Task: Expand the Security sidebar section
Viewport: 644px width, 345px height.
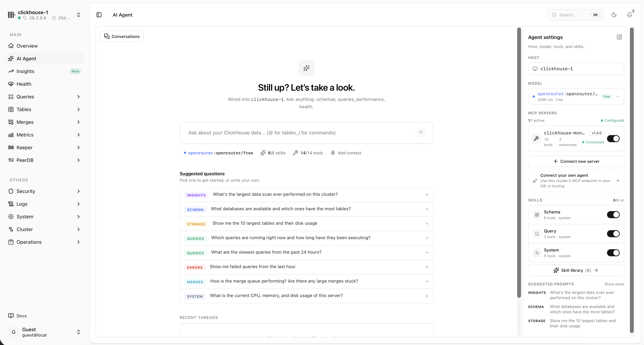Action: pyautogui.click(x=79, y=191)
